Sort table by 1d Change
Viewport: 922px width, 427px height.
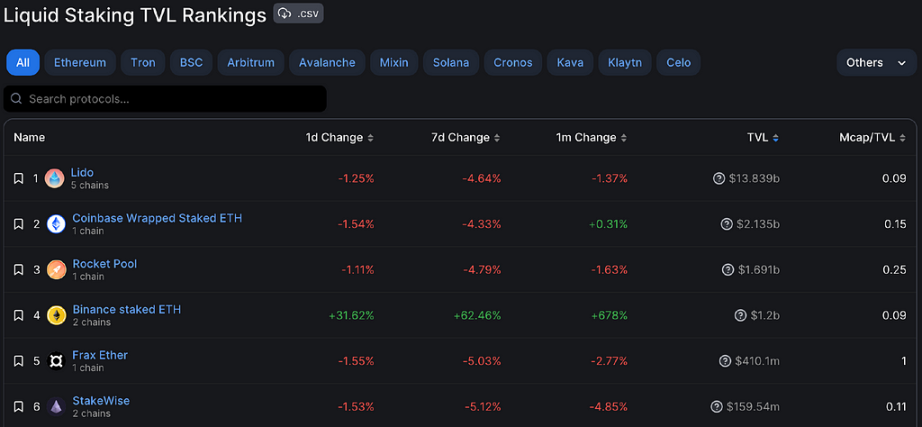click(x=339, y=138)
